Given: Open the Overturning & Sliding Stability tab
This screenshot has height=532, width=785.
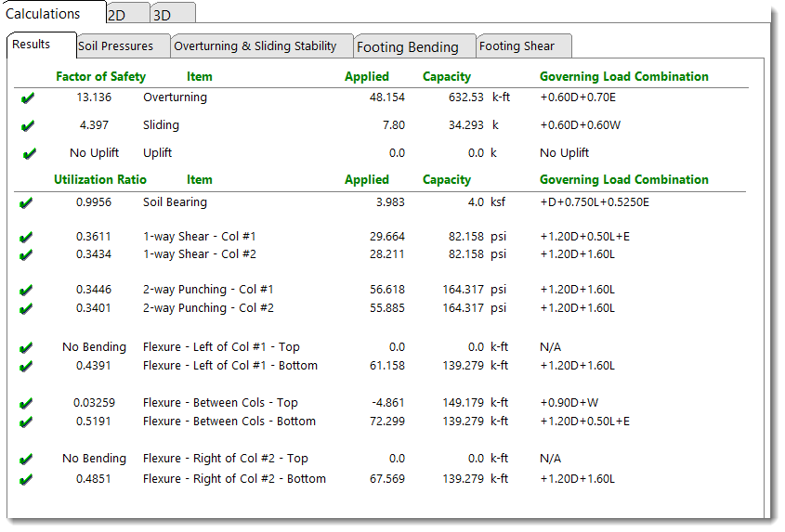Looking at the screenshot, I should point(255,46).
